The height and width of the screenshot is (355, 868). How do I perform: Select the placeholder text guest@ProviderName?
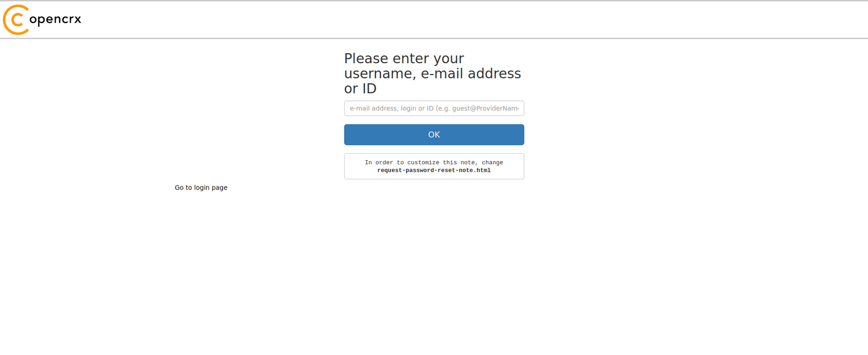coord(485,109)
